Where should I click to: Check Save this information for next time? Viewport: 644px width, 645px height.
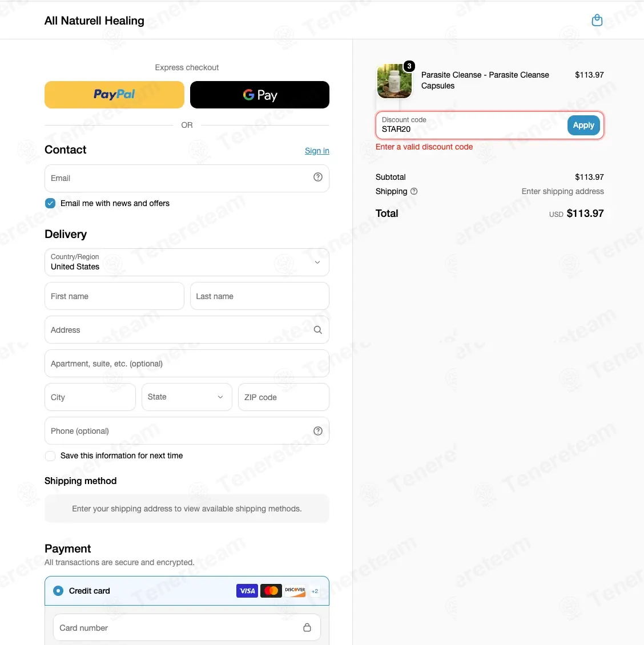point(50,455)
